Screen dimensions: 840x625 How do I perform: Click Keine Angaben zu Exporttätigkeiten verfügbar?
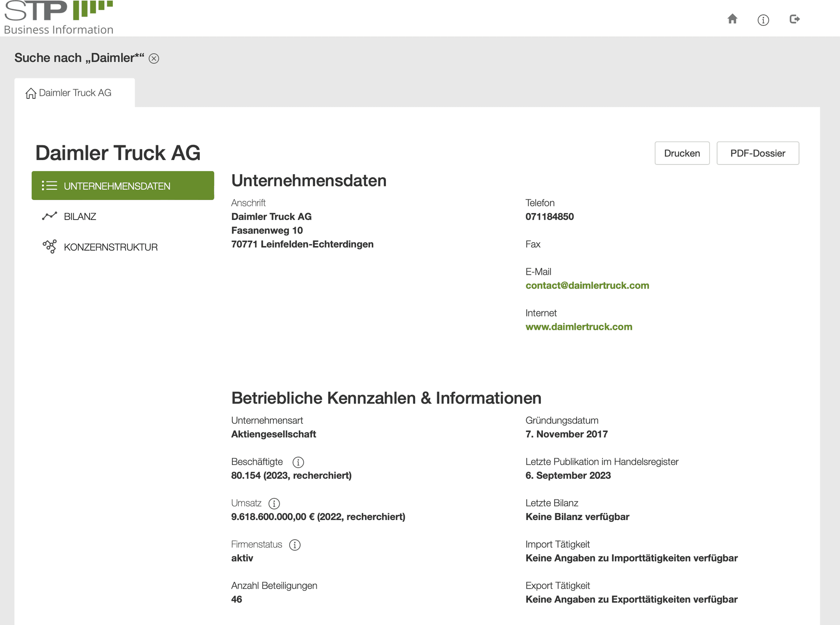tap(631, 599)
